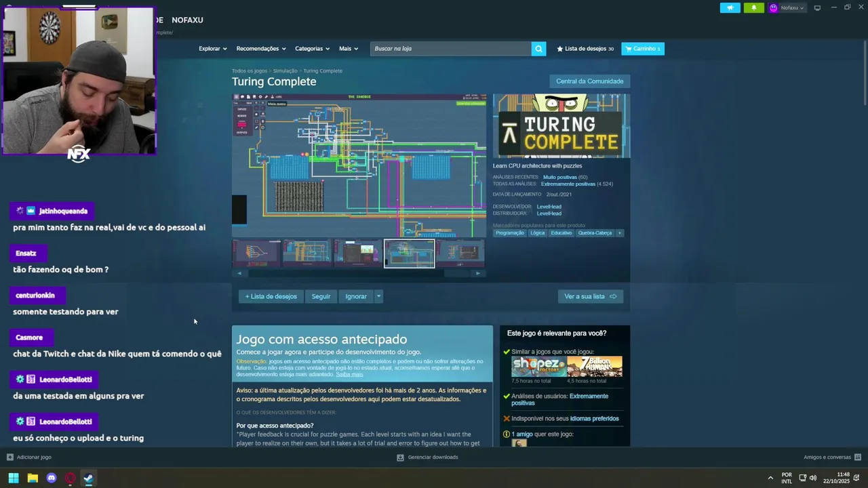868x488 pixels.
Task: Open 7 Billion Humans similar game image
Action: [595, 367]
